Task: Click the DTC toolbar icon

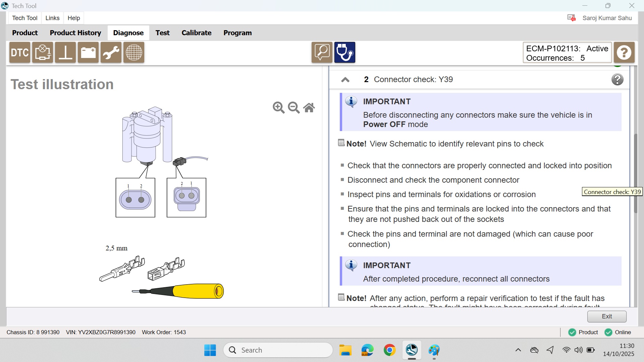Action: tap(20, 53)
